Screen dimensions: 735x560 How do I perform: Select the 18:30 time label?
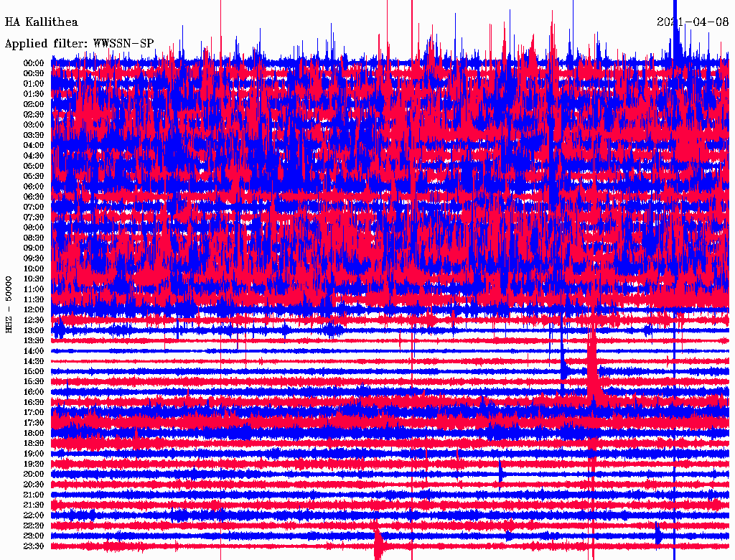(x=34, y=443)
